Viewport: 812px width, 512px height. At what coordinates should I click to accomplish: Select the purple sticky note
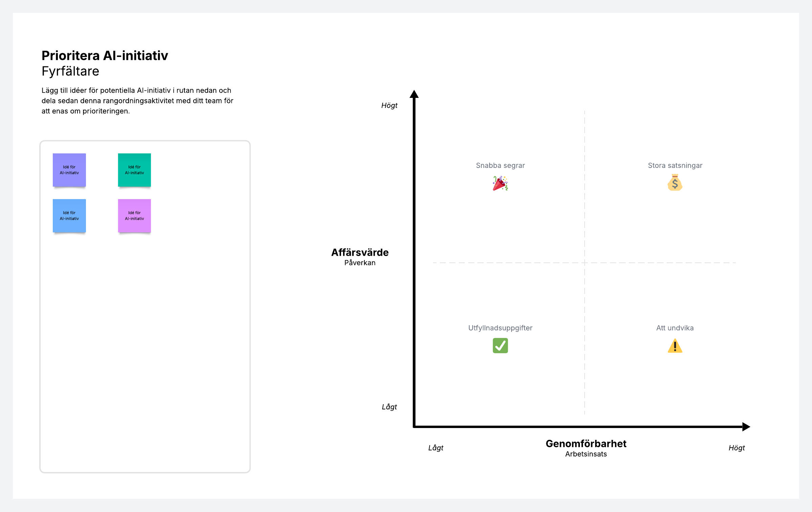69,170
